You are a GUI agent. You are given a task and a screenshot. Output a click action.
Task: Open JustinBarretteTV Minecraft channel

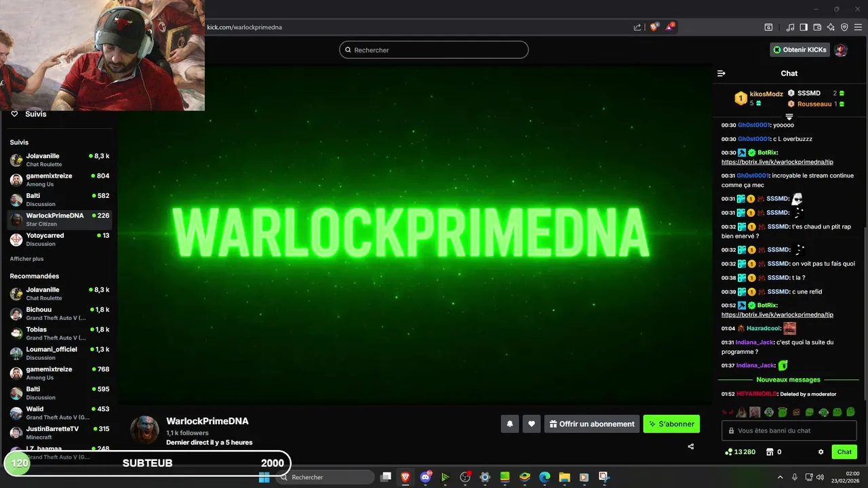(60, 432)
